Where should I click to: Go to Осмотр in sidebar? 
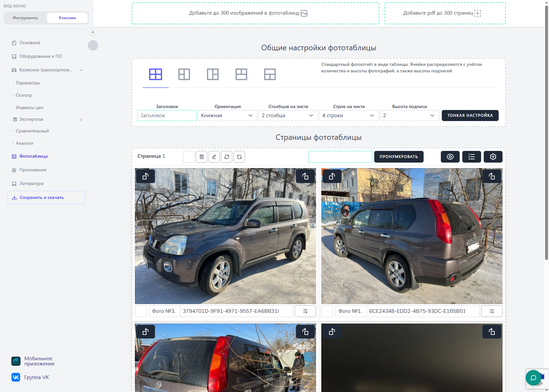coord(24,95)
